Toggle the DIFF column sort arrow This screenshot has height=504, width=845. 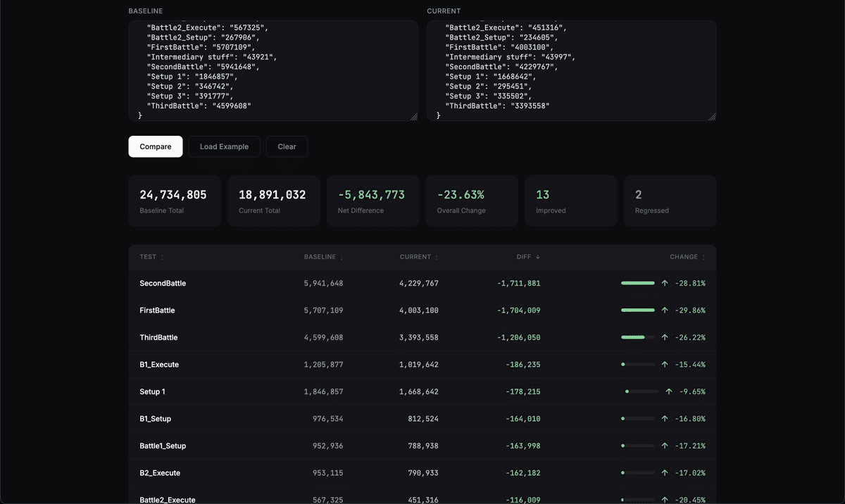click(538, 257)
